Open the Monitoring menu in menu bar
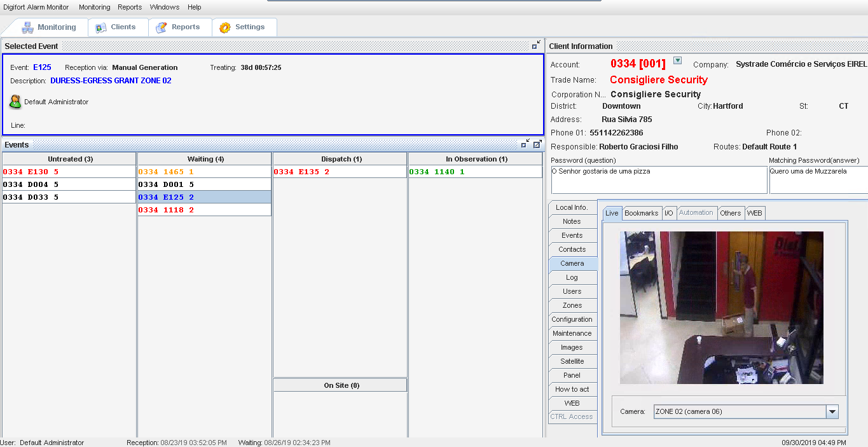The width and height of the screenshot is (868, 447). pos(94,8)
